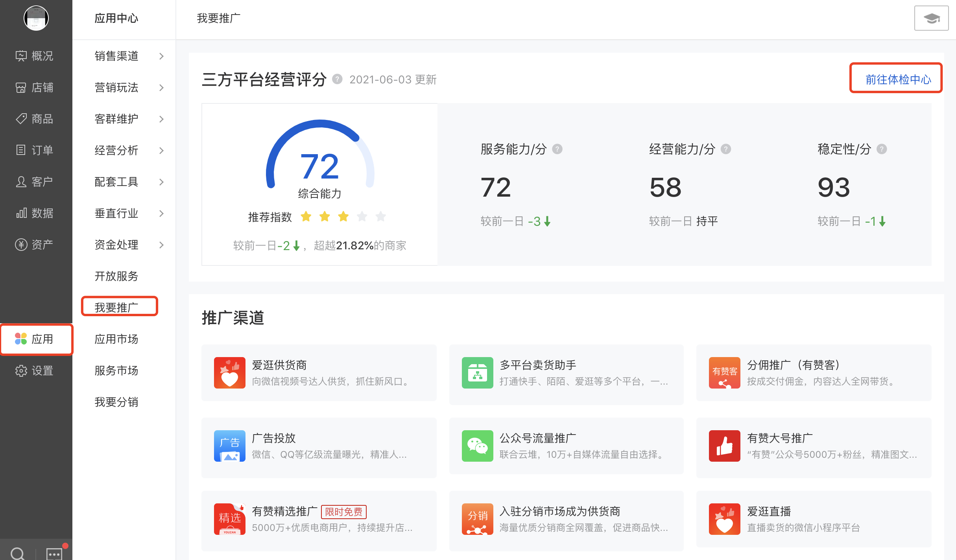Screen dimensions: 956x560
Task: Click the 公众号流量推广 WeChat icon
Action: pos(478,446)
